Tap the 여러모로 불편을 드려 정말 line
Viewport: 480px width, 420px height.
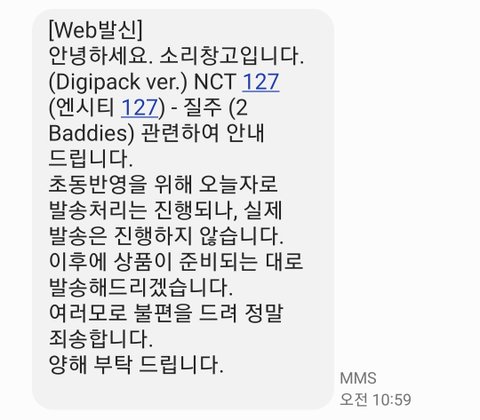pos(166,313)
